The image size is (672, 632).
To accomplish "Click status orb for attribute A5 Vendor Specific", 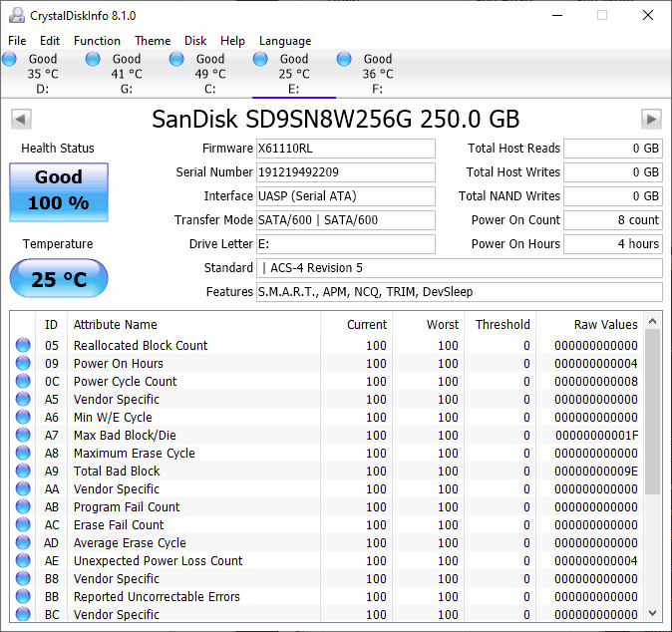I will 23,399.
